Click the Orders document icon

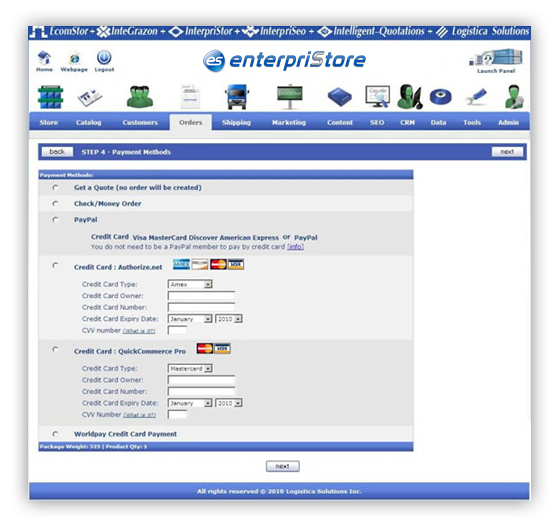click(x=190, y=97)
